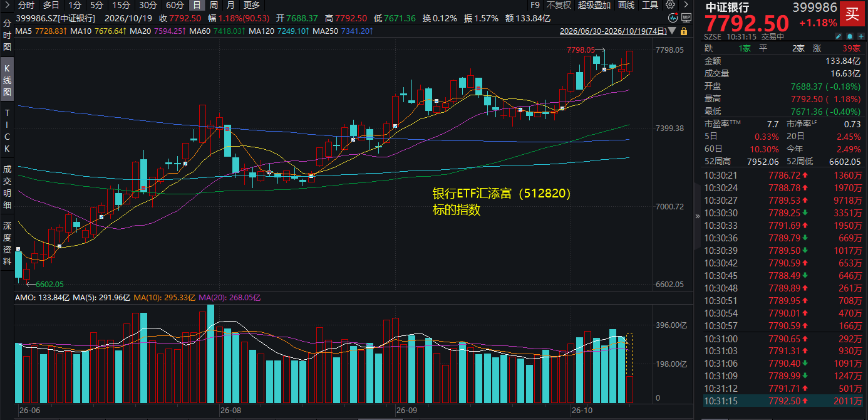Open chart settings gear icon
Screen dimensions: 868x420
pos(669,5)
